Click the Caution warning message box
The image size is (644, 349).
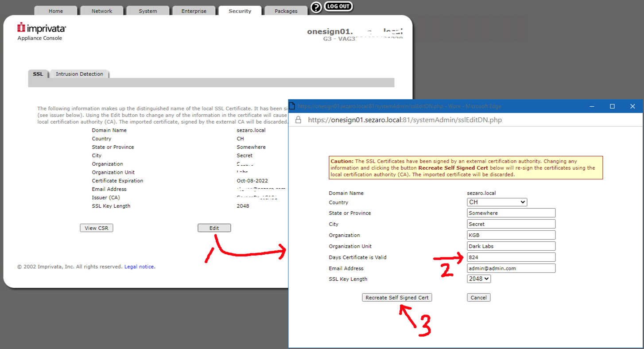pyautogui.click(x=466, y=168)
